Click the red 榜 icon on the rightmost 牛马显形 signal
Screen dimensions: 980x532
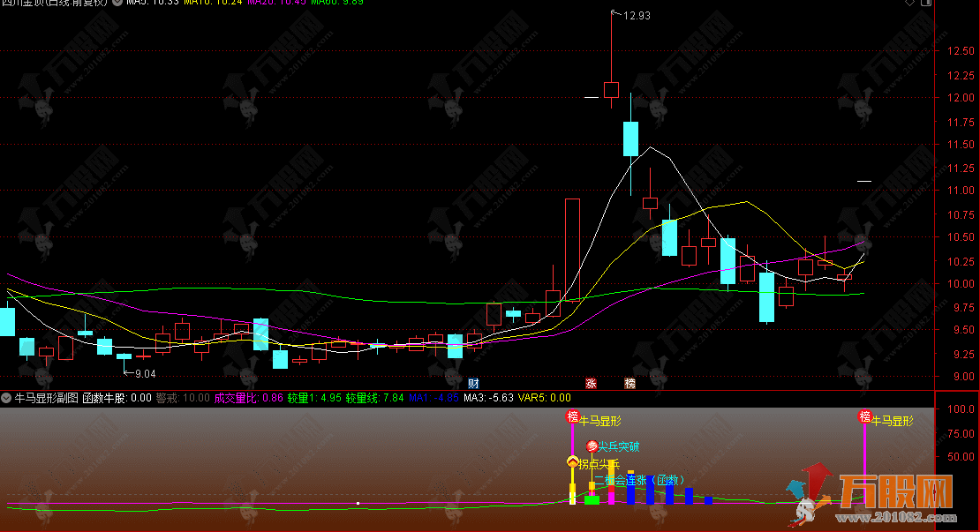[x=864, y=416]
